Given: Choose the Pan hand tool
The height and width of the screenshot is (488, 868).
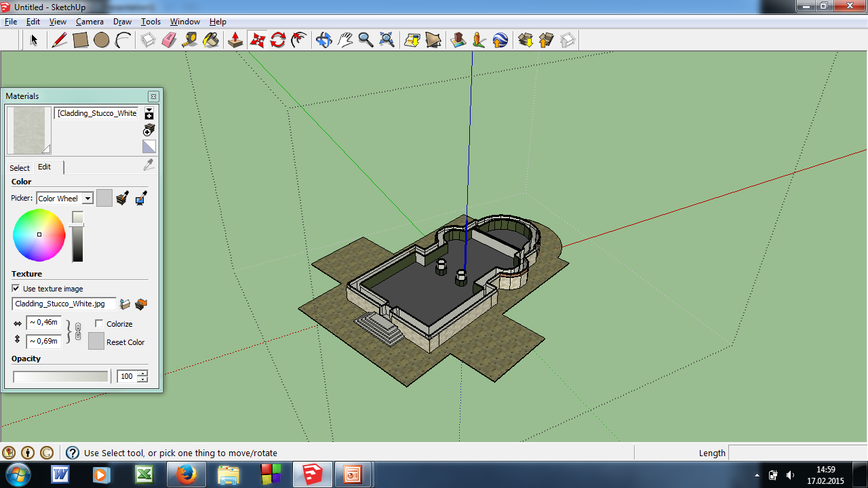Looking at the screenshot, I should point(344,41).
